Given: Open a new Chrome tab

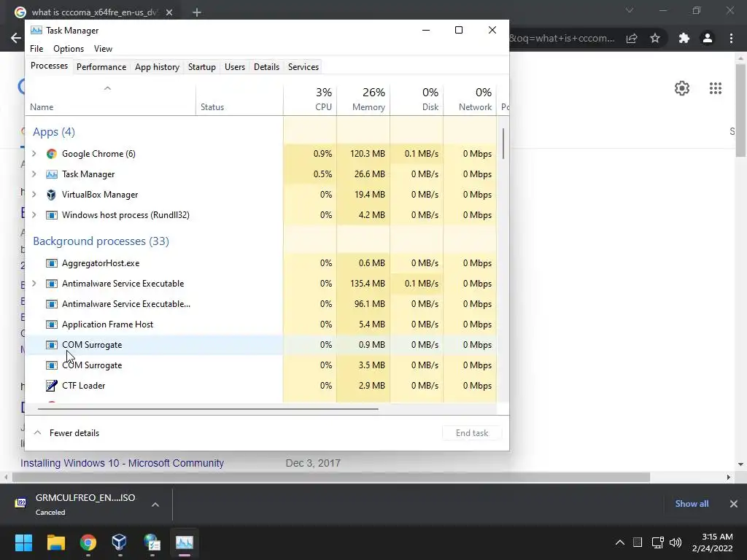Looking at the screenshot, I should pos(197,12).
